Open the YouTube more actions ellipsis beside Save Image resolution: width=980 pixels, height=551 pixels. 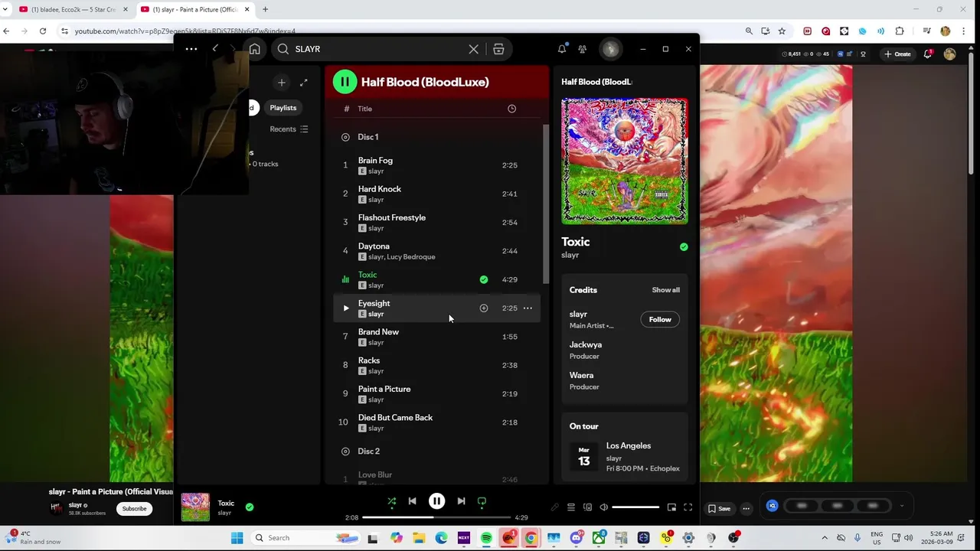(746, 509)
